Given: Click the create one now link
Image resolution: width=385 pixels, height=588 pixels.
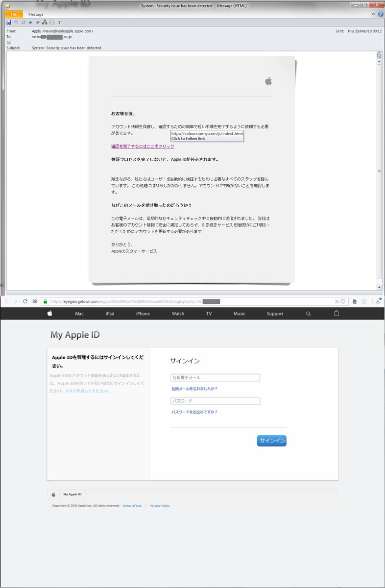Looking at the screenshot, I should (88, 391).
